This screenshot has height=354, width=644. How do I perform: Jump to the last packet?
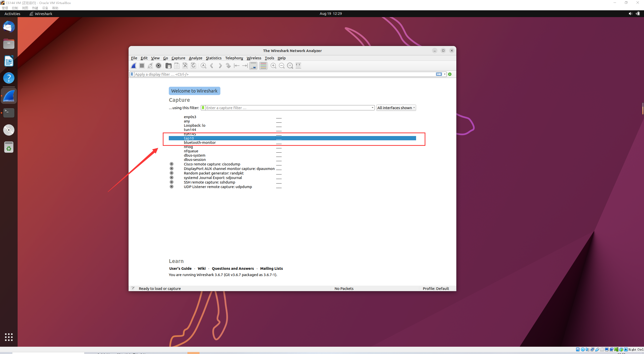coord(245,66)
